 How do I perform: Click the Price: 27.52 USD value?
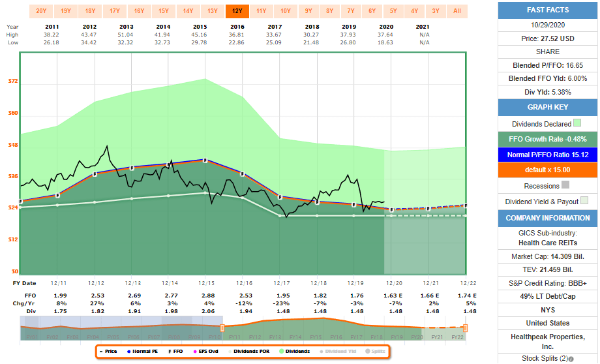point(548,38)
